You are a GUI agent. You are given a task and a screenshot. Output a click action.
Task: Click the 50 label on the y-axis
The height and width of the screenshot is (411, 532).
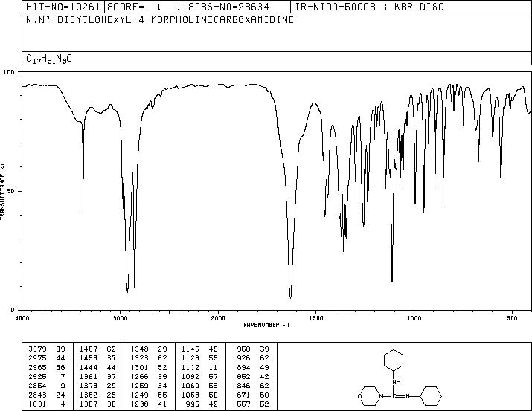[10, 191]
